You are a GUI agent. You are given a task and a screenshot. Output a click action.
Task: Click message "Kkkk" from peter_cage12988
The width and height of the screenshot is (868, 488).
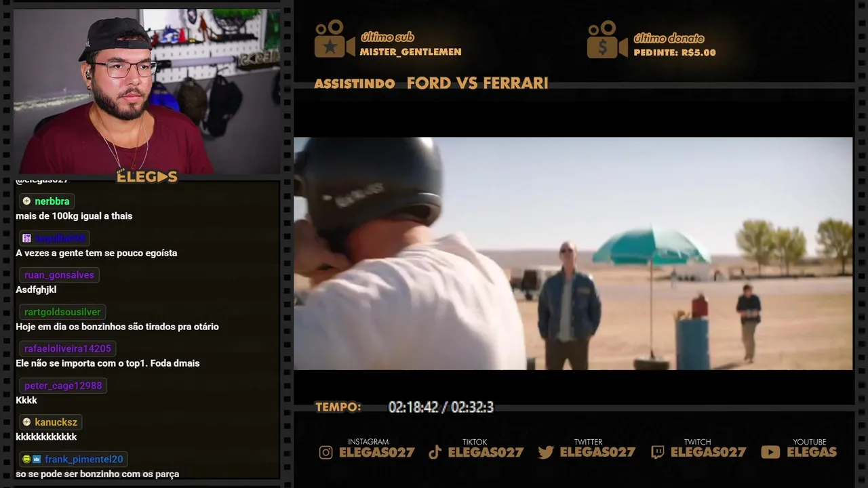point(26,401)
